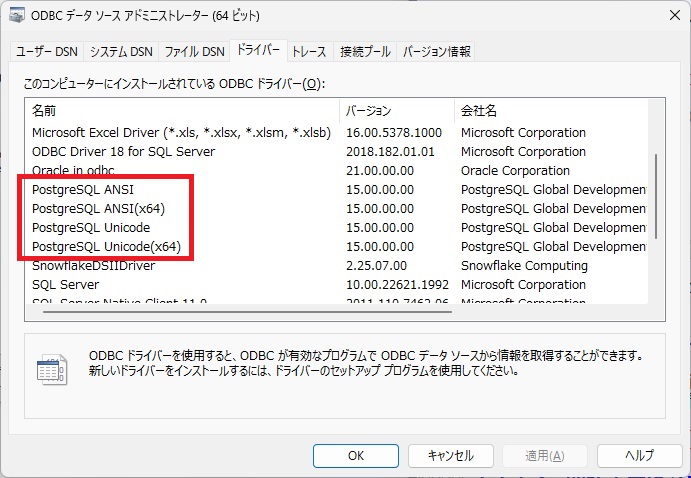Show the バージョン情報 tab
This screenshot has height=478, width=691.
(436, 52)
